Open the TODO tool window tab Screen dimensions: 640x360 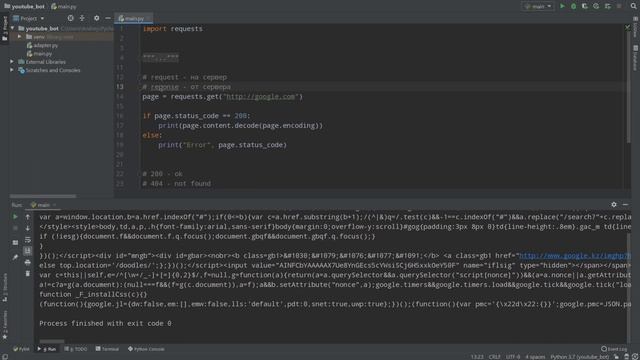pyautogui.click(x=76, y=349)
